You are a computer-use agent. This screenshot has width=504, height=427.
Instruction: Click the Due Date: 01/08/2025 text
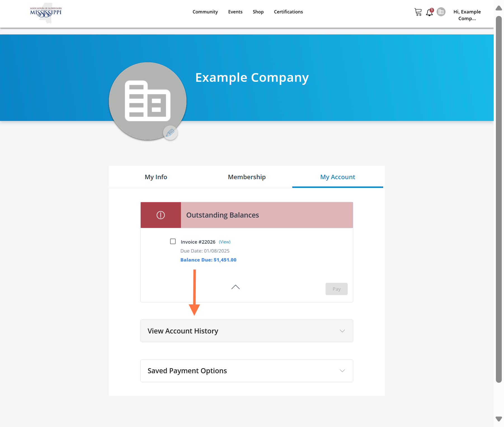pyautogui.click(x=205, y=251)
